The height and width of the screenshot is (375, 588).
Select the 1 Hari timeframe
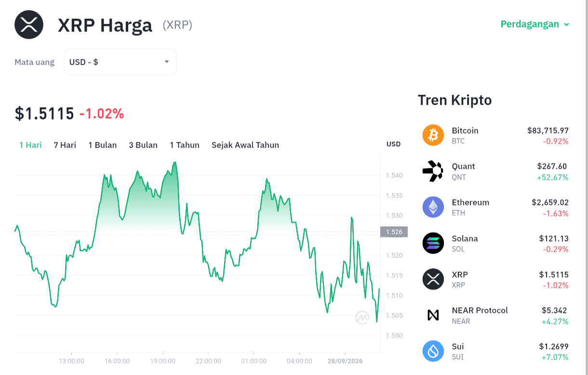pos(30,145)
